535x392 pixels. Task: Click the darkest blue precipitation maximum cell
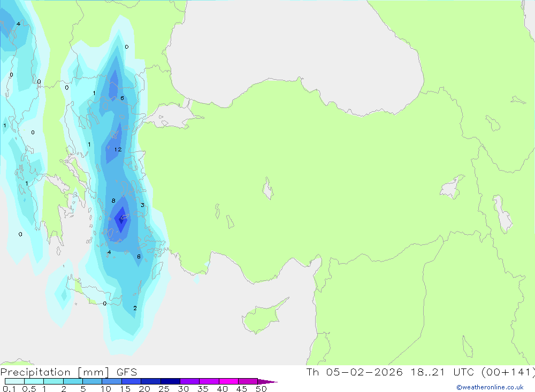pyautogui.click(x=121, y=219)
